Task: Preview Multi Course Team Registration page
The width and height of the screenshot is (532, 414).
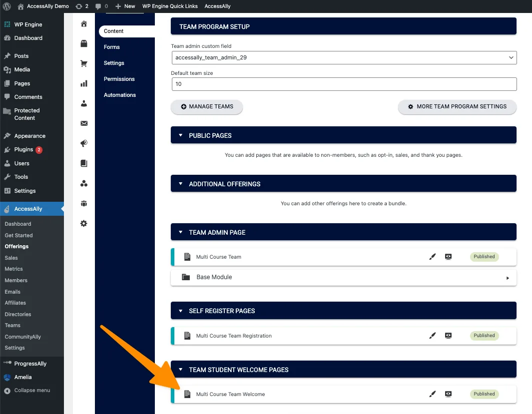Action: (x=448, y=336)
